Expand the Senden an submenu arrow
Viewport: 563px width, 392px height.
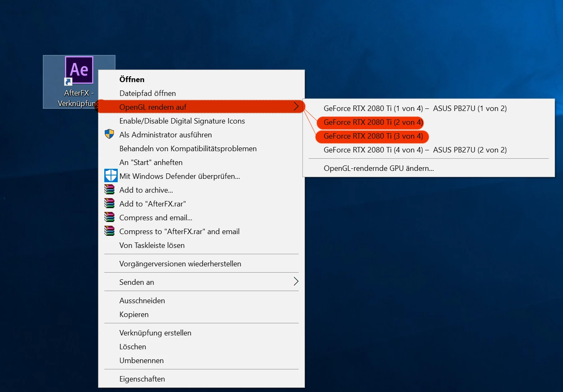pyautogui.click(x=296, y=281)
